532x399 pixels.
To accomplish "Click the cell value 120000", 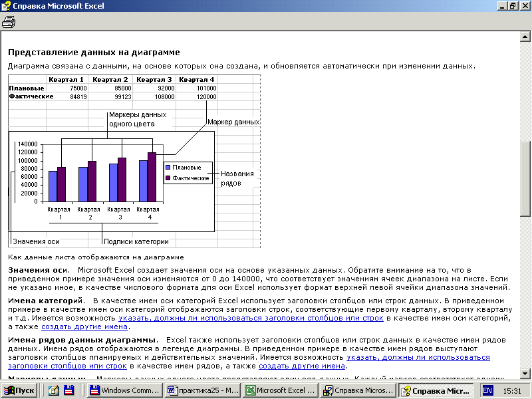I will 207,96.
